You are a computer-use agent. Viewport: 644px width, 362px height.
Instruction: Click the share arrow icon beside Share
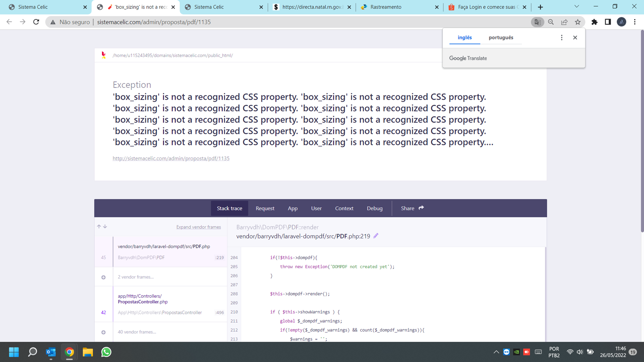pyautogui.click(x=421, y=208)
